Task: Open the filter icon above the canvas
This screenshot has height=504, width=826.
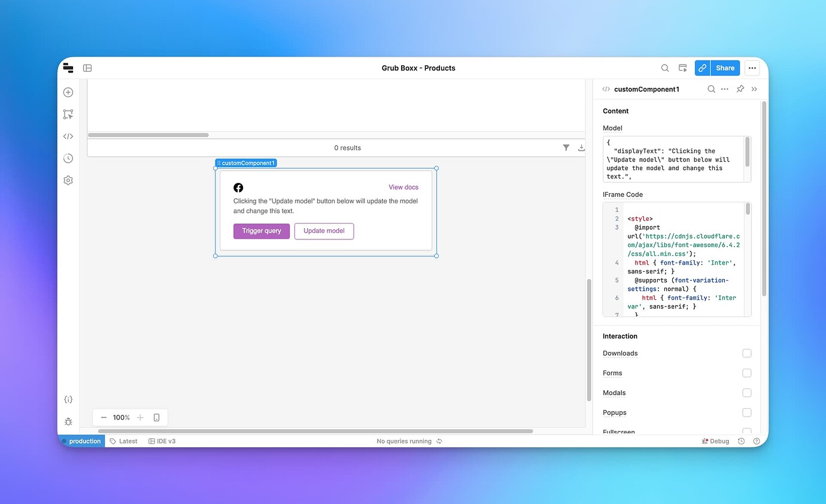Action: click(566, 147)
